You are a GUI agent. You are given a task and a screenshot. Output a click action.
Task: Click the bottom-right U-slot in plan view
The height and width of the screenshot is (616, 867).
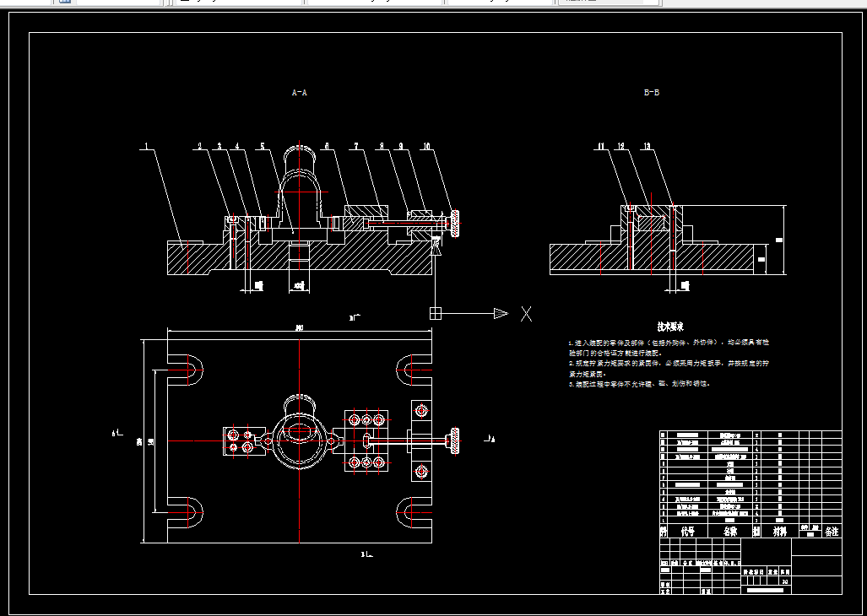[415, 513]
